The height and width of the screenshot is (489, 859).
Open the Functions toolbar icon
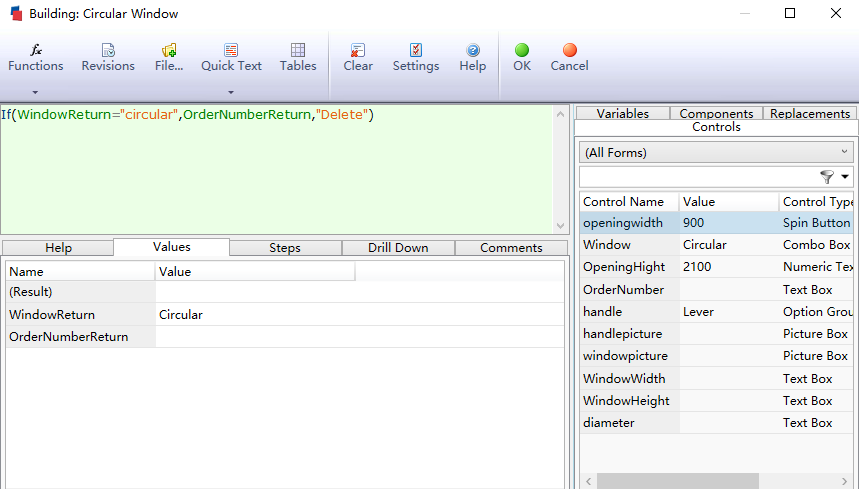pyautogui.click(x=36, y=50)
